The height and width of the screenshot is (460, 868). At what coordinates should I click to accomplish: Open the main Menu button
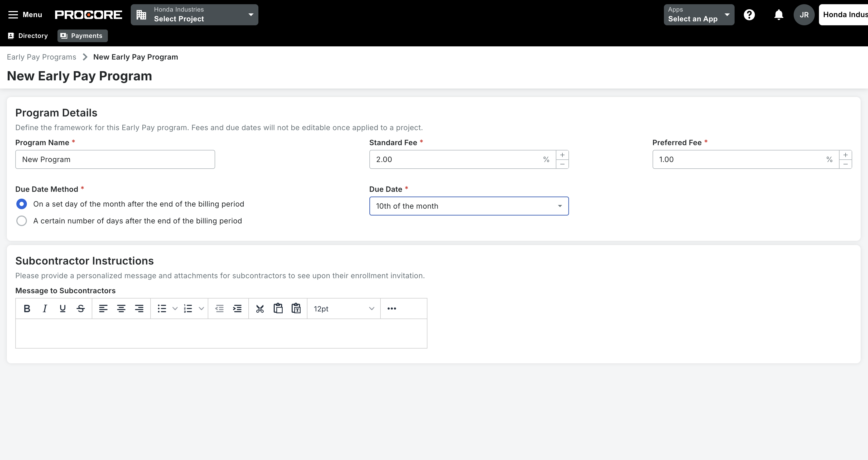pos(25,15)
